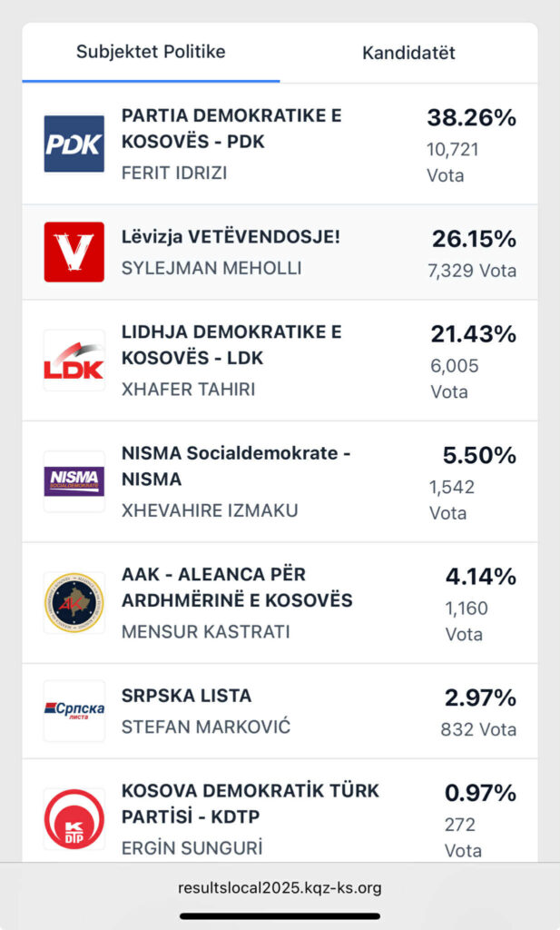Click the 7,329 Vota count
560x930 pixels.
(472, 271)
